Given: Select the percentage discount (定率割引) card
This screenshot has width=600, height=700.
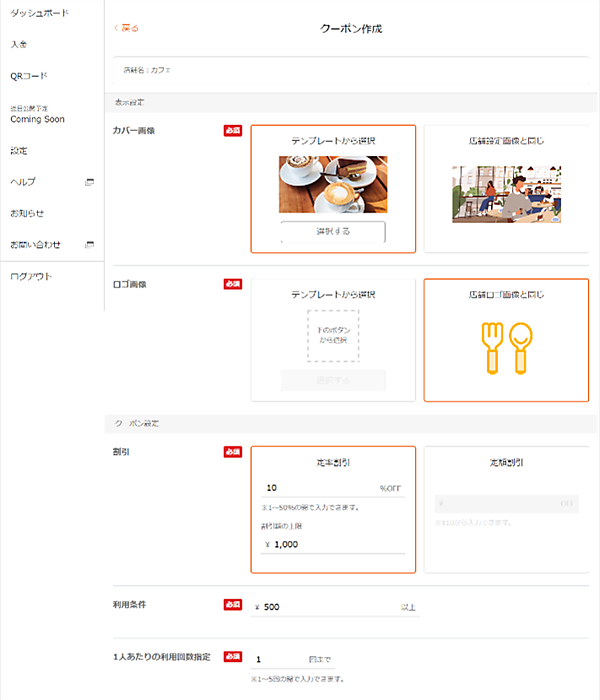Looking at the screenshot, I should (333, 463).
